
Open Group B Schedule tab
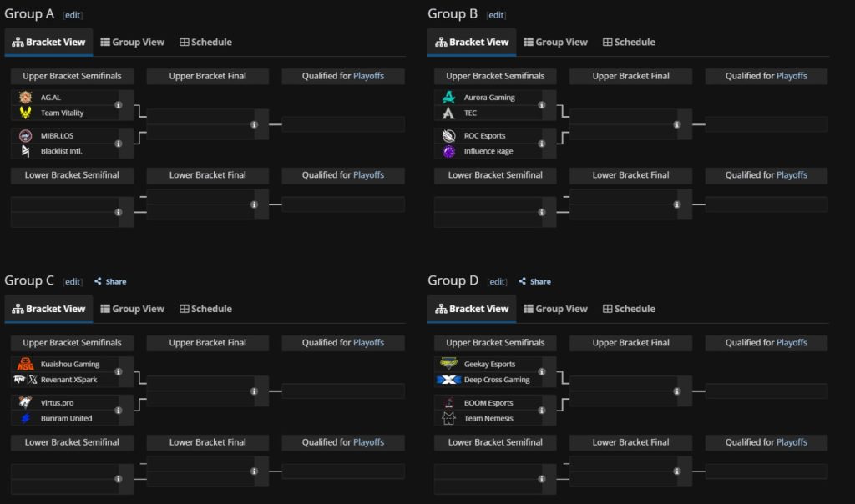click(x=629, y=42)
